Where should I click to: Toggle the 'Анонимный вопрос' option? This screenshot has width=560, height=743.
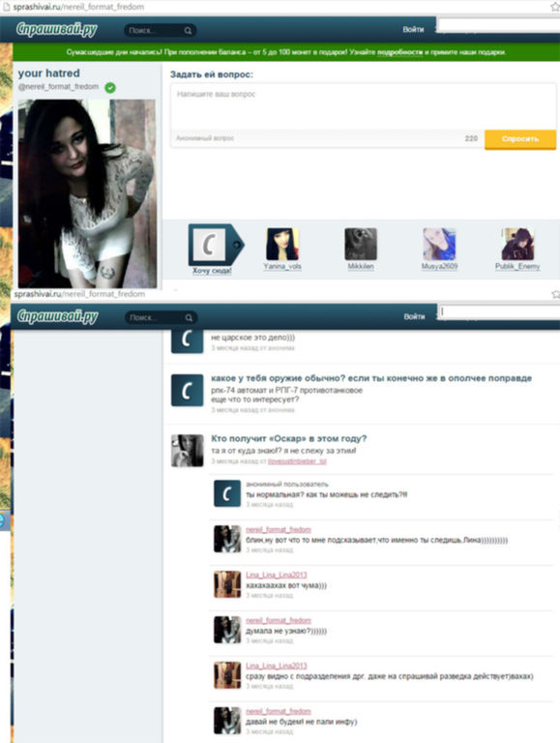coord(205,138)
